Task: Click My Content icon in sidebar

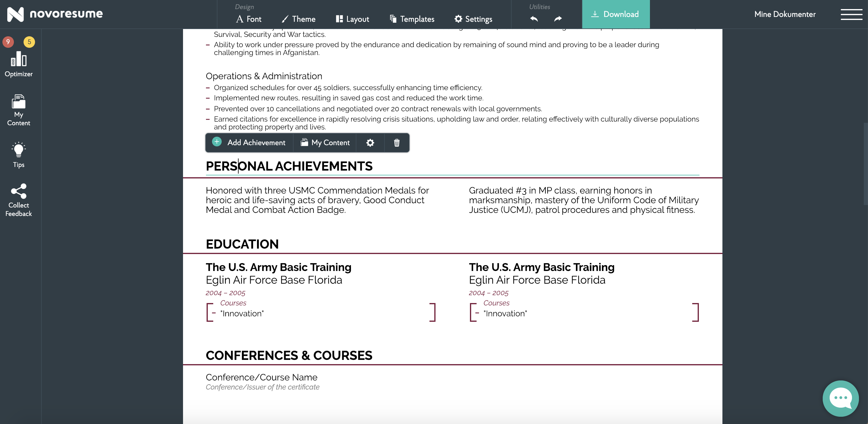Action: pos(18,110)
